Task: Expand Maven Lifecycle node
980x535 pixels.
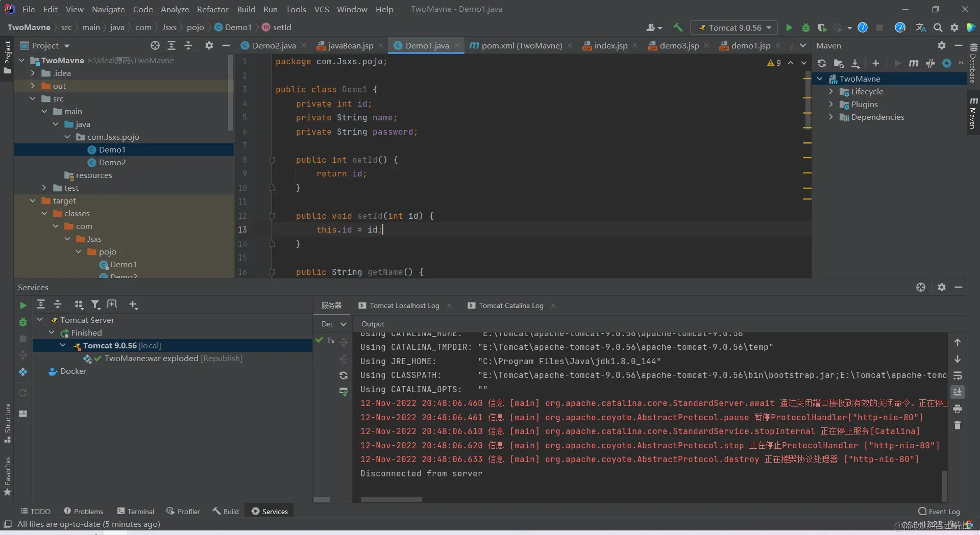Action: tap(831, 91)
